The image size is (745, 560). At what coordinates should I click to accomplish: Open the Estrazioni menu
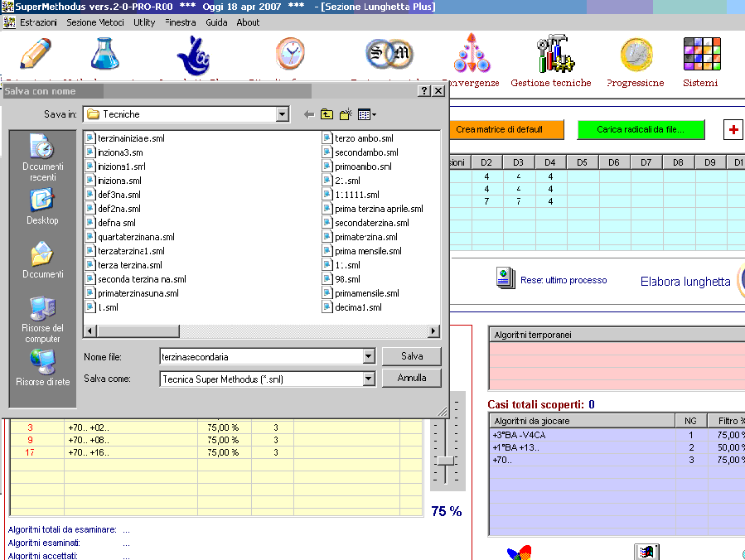(x=38, y=22)
